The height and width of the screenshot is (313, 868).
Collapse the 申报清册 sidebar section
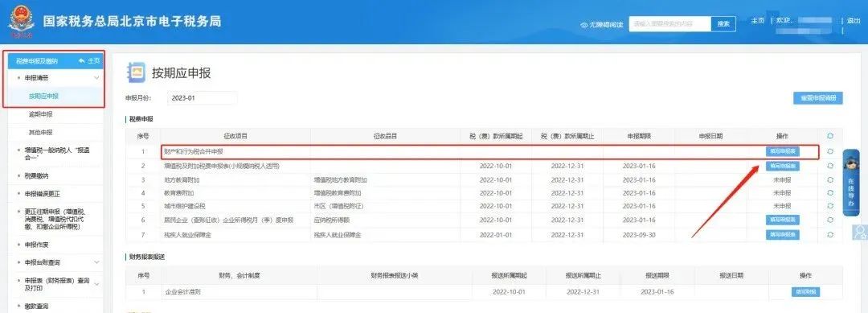point(97,77)
